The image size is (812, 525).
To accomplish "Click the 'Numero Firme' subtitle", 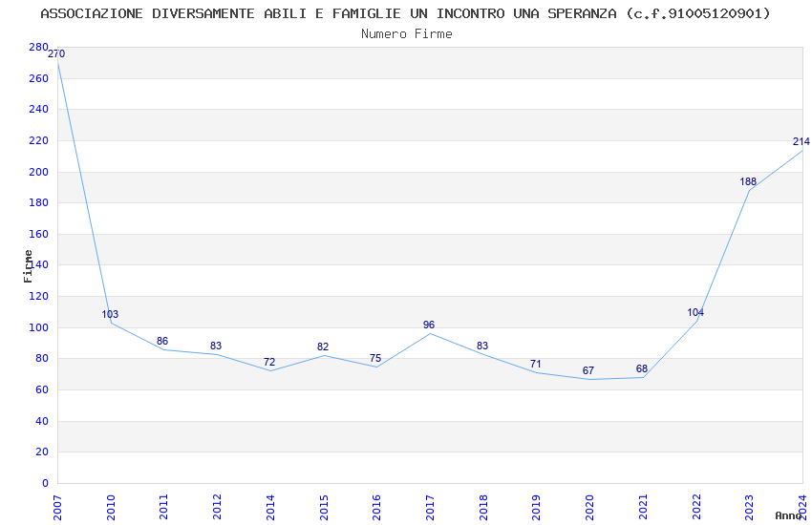I will tap(407, 33).
